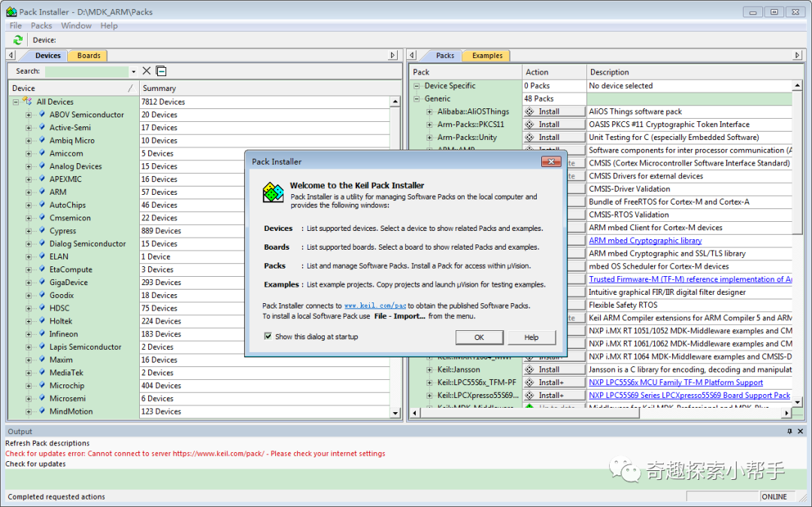Click the GigaDevice vendor icon
Viewport: 812px width, 507px height.
point(42,282)
